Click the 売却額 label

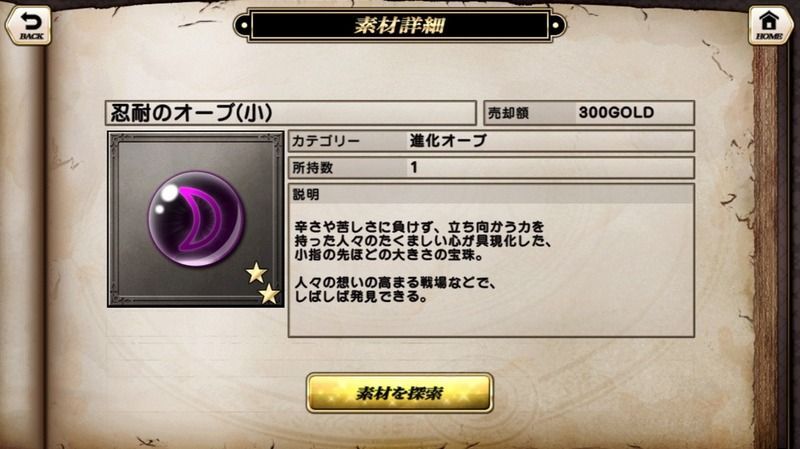click(x=508, y=113)
